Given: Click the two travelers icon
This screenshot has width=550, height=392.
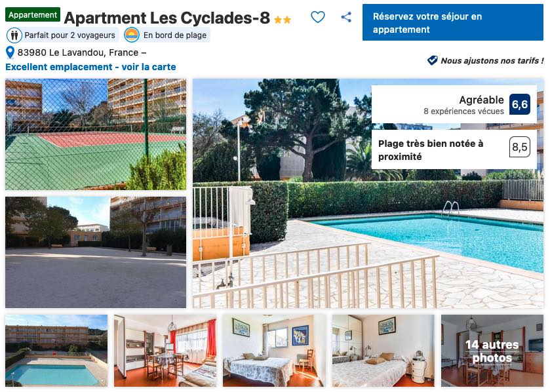Looking at the screenshot, I should pos(14,35).
